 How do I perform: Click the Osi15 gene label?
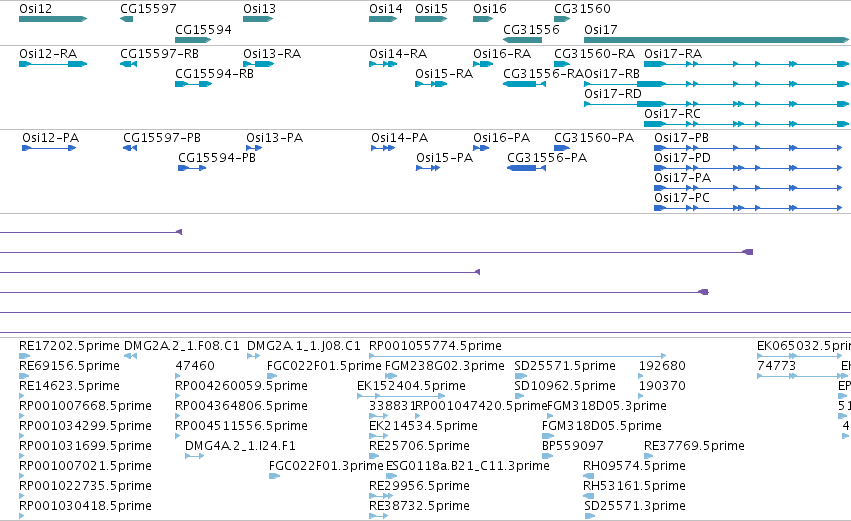click(x=431, y=9)
